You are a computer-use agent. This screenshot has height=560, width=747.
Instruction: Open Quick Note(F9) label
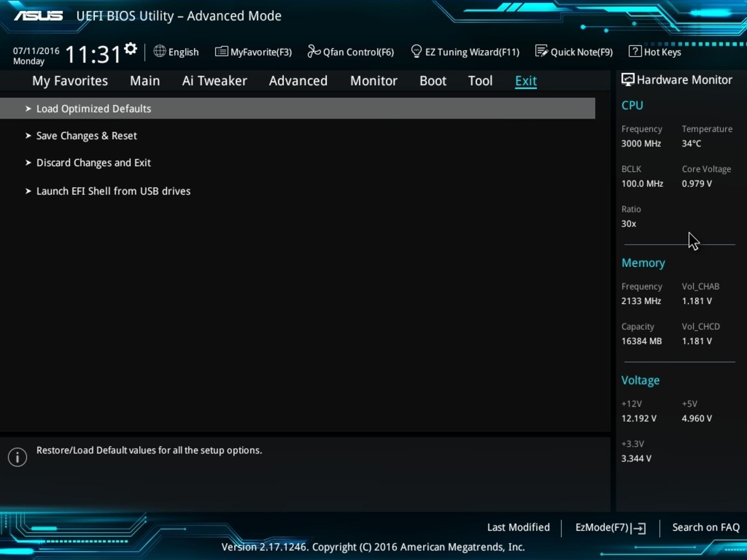(x=582, y=52)
